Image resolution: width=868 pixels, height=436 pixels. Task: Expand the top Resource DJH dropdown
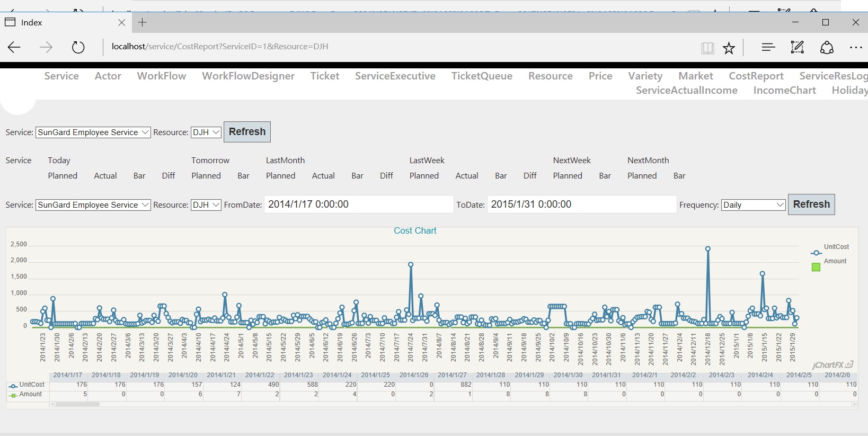click(x=206, y=132)
